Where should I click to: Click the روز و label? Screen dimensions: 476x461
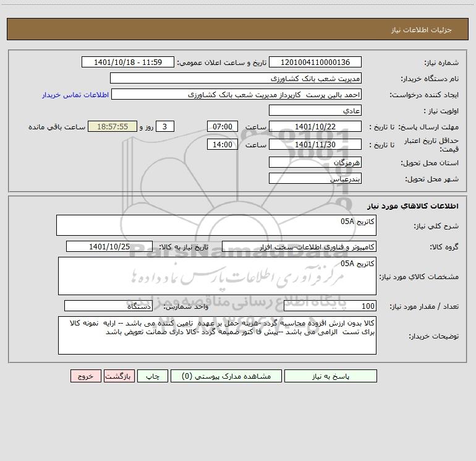tap(147, 127)
